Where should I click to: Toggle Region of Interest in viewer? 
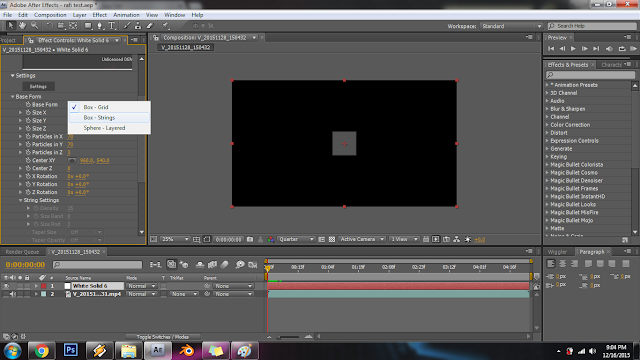(x=322, y=239)
